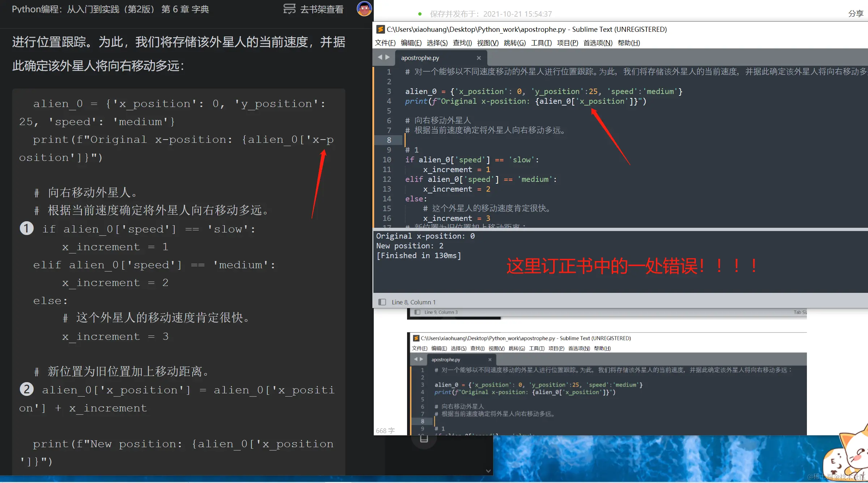Open the 查找(I) menu

pos(462,43)
